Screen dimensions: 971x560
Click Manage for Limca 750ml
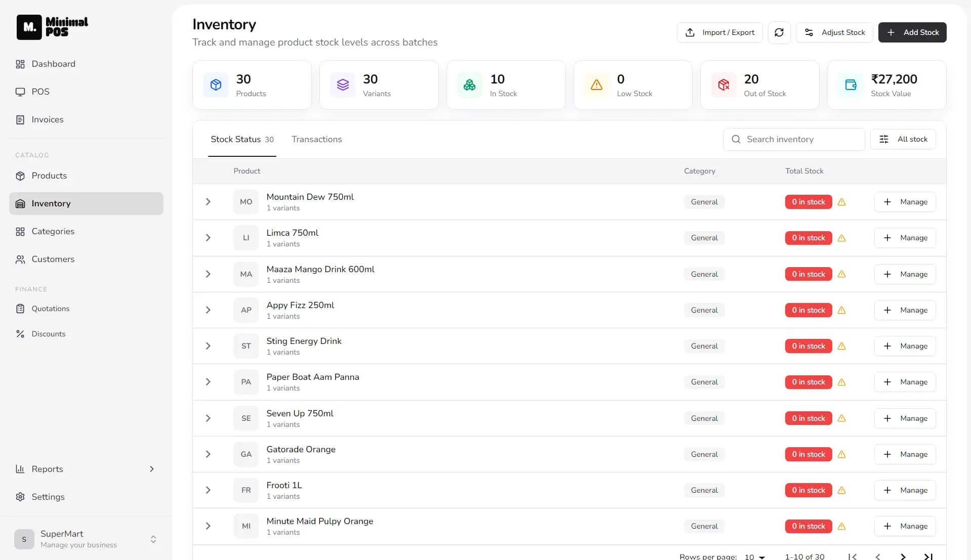click(x=905, y=238)
